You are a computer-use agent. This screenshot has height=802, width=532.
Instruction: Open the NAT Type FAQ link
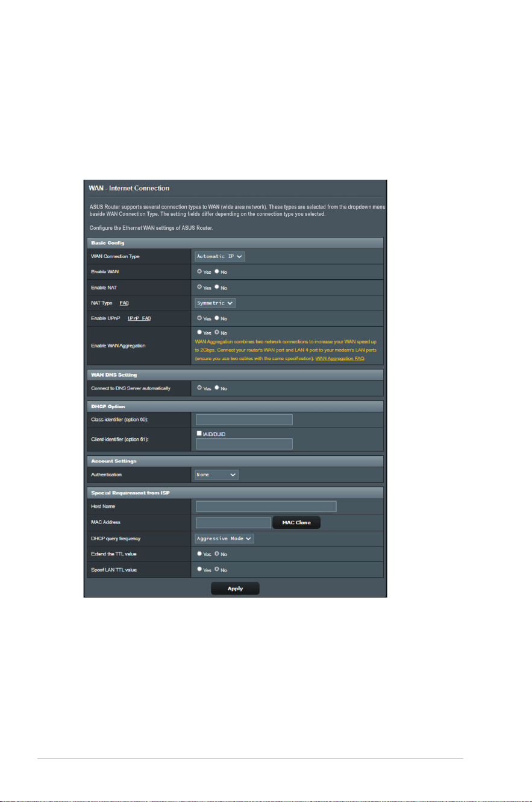coord(124,303)
